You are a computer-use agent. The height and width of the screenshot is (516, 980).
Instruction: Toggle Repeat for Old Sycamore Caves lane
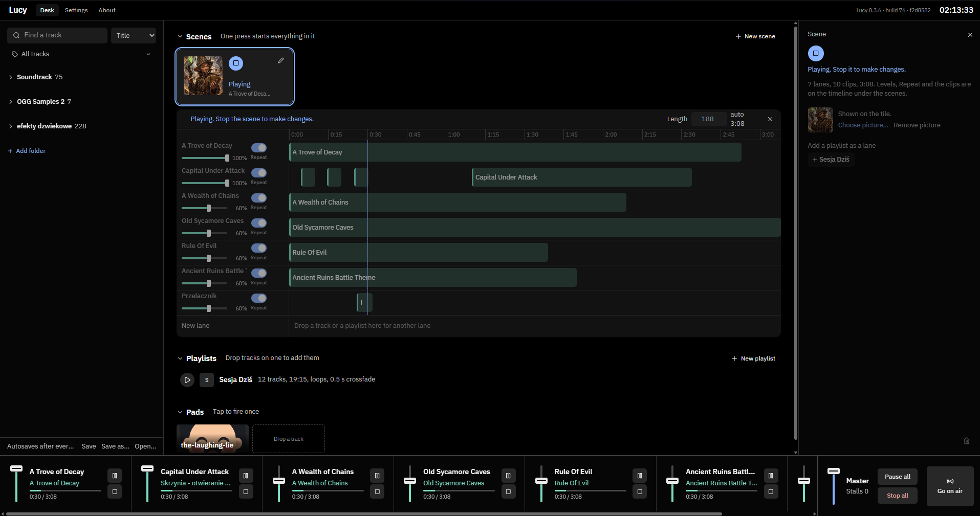tap(259, 223)
